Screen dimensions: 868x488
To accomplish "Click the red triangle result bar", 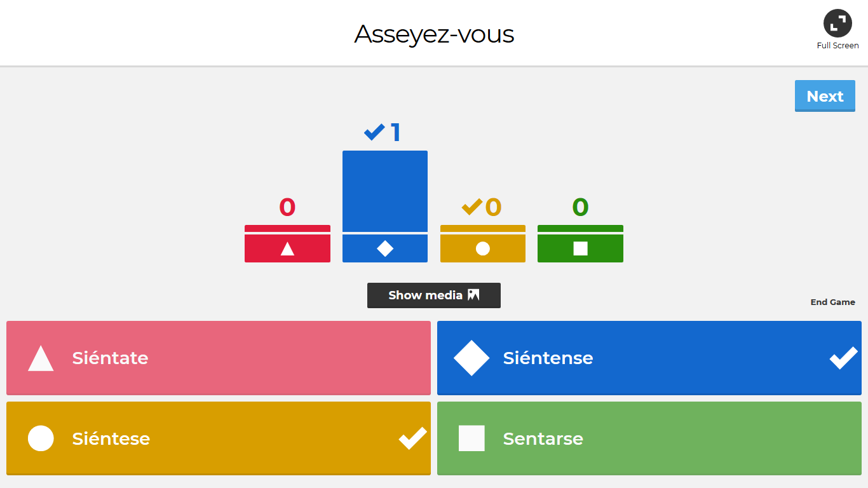I will [287, 244].
